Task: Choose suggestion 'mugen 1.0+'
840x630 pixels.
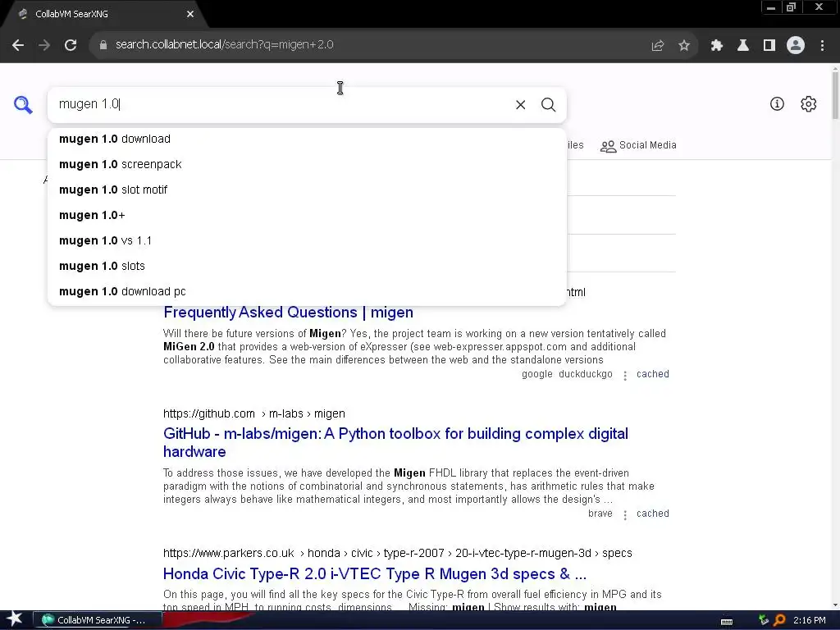Action: click(x=307, y=216)
